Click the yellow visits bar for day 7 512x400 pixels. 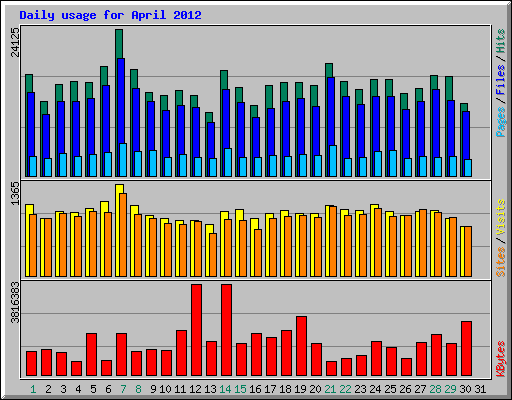pyautogui.click(x=119, y=189)
